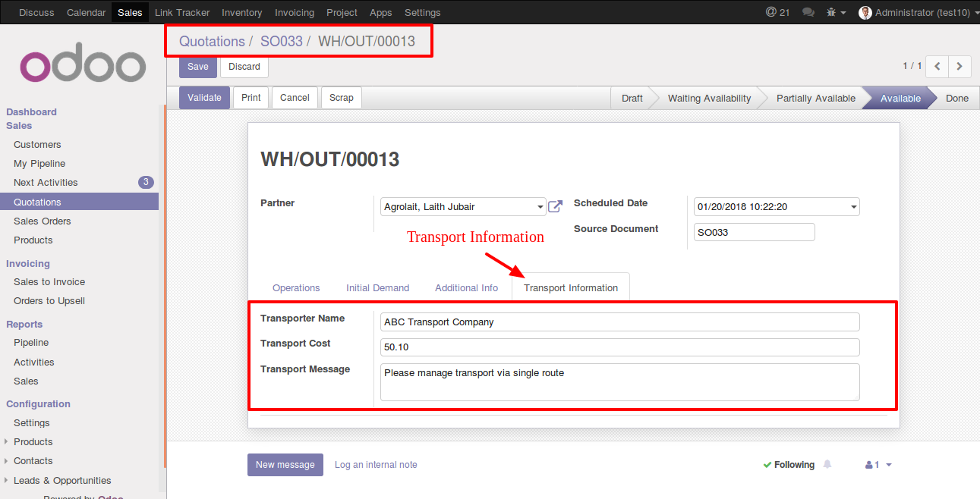Select the Available status stage
This screenshot has width=980, height=499.
tap(900, 99)
